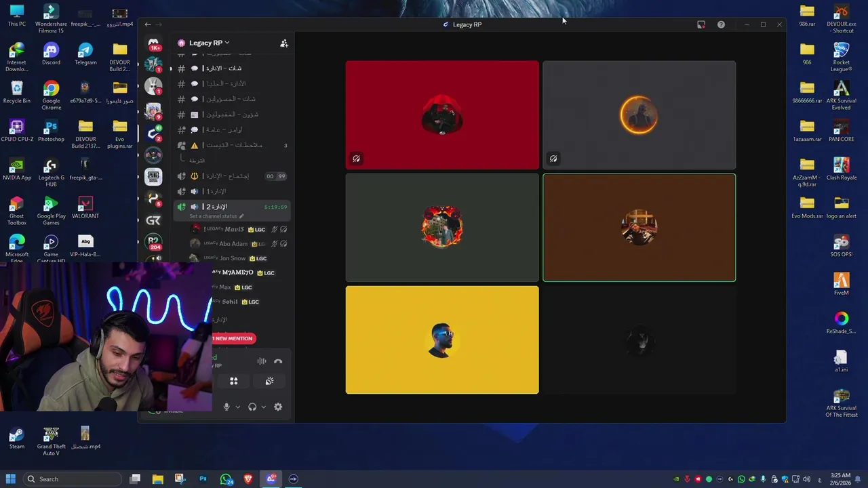
Task: Open the activities launcher button
Action: (x=234, y=381)
